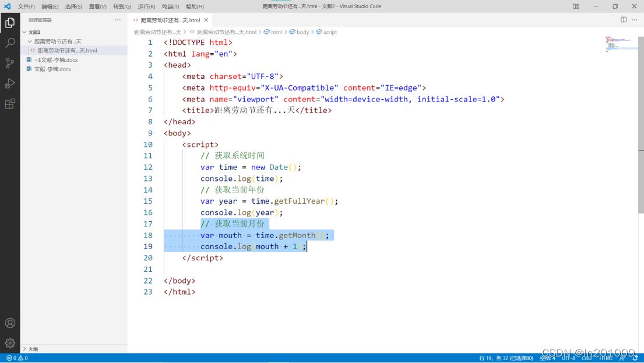Open the Search view in activity bar

pyautogui.click(x=10, y=43)
